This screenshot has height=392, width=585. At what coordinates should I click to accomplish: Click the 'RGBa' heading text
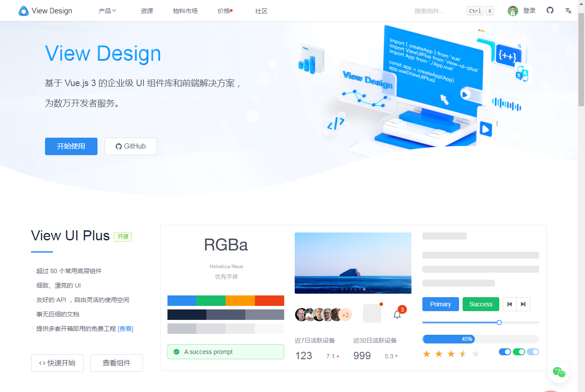226,245
